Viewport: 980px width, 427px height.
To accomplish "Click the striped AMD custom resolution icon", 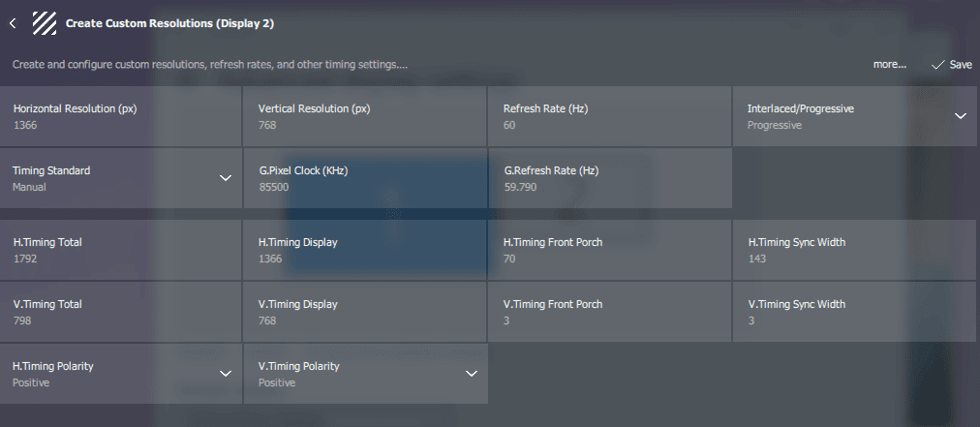I will [x=45, y=23].
